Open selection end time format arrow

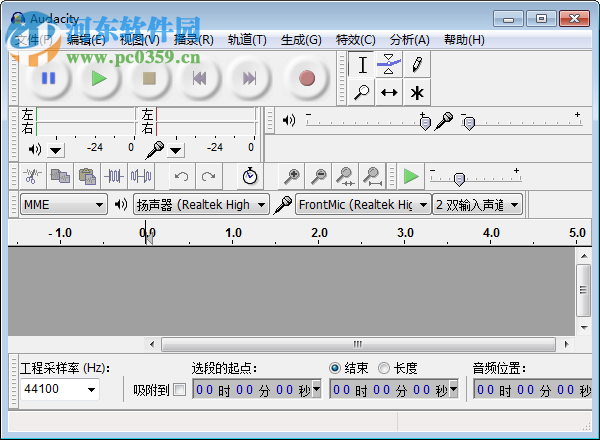(454, 389)
